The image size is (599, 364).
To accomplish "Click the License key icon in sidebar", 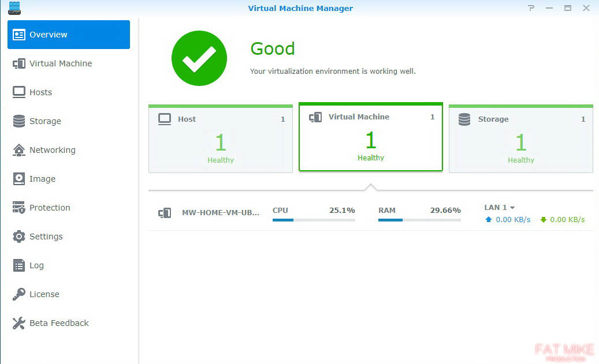I will [18, 294].
